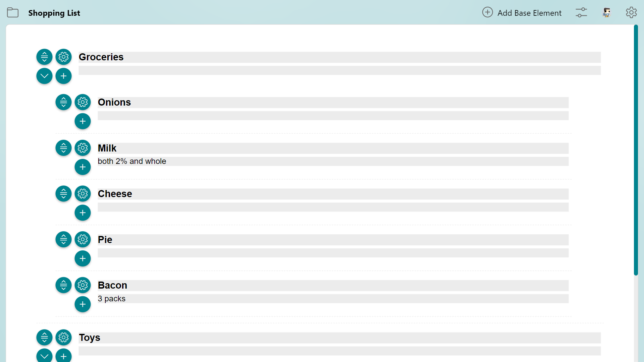Image resolution: width=644 pixels, height=362 pixels.
Task: Add a sub-item under Onions
Action: click(x=83, y=121)
